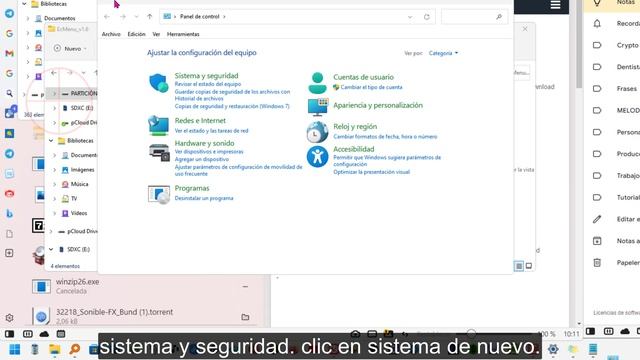The image size is (640, 360).
Task: Click the Accesibilidad icon
Action: pos(317,156)
